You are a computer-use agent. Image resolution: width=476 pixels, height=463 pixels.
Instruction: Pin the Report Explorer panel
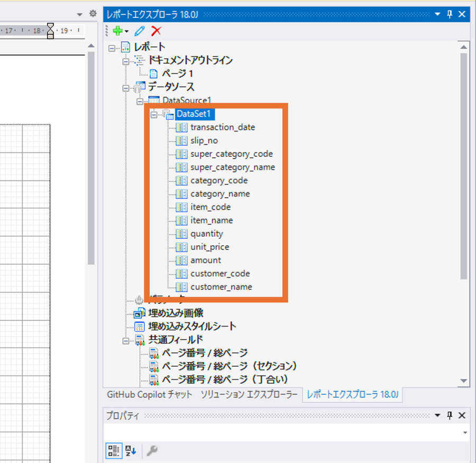(x=450, y=14)
